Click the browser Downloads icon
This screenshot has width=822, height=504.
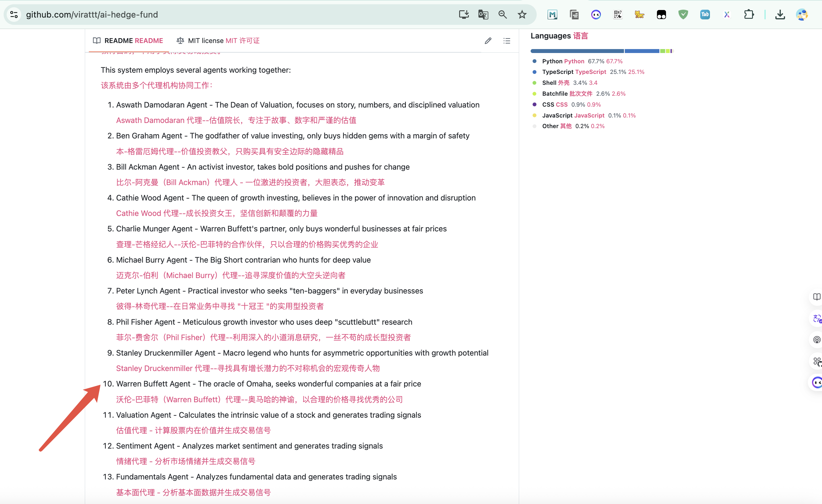click(x=780, y=14)
